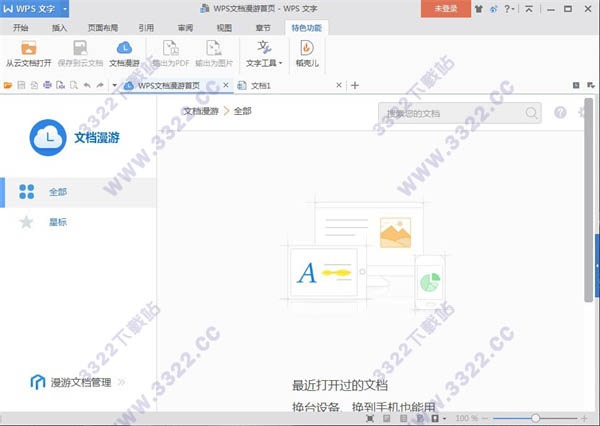Click the side panel toggle on right edge
600x426 pixels.
click(x=597, y=266)
